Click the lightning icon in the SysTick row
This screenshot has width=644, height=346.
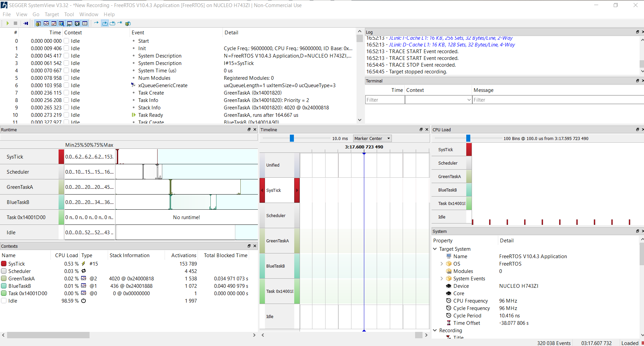(x=83, y=264)
